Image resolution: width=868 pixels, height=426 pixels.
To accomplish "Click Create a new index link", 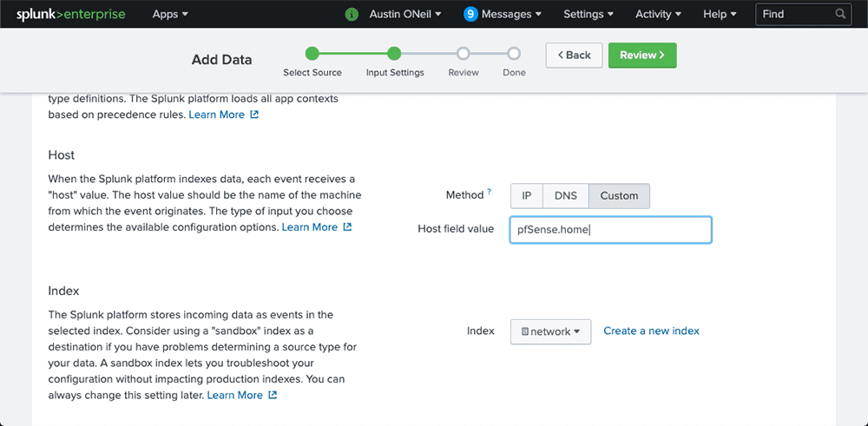I will coord(651,331).
